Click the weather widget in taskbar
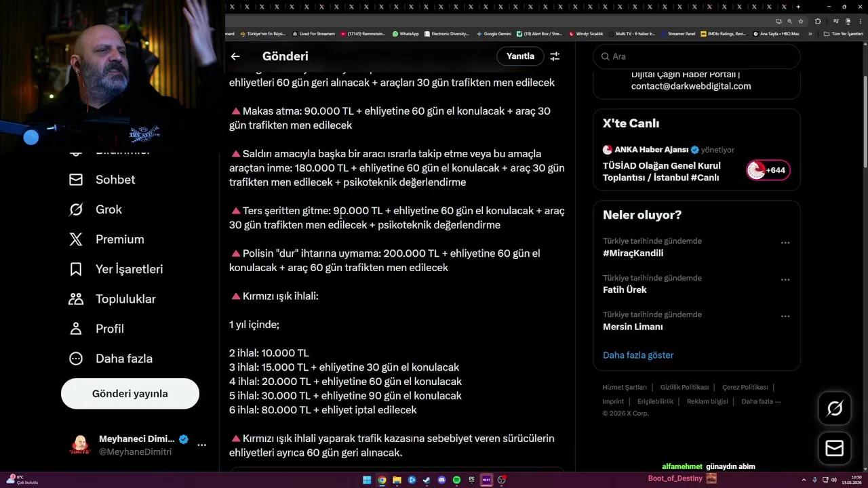868x488 pixels. pyautogui.click(x=22, y=480)
